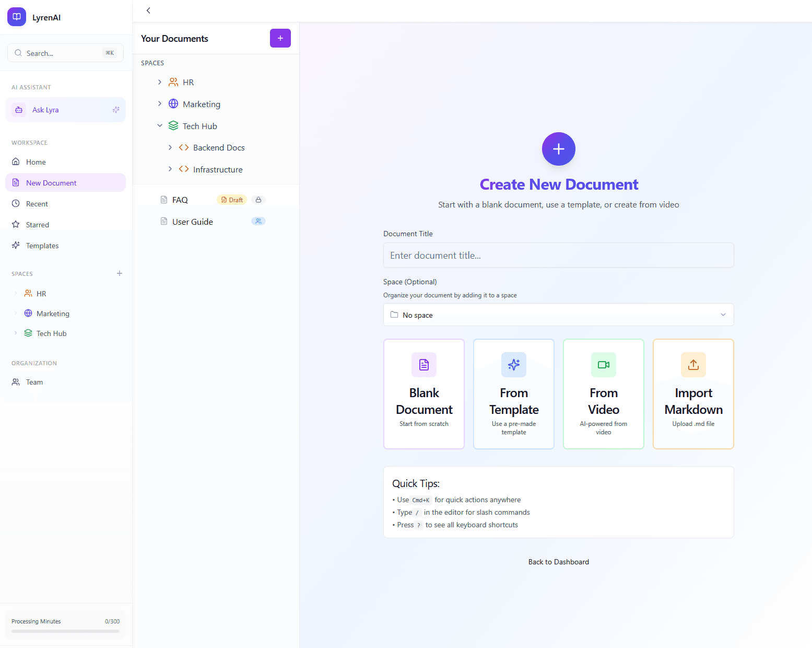
Task: Click the Import Markdown upload icon
Action: tap(693, 365)
